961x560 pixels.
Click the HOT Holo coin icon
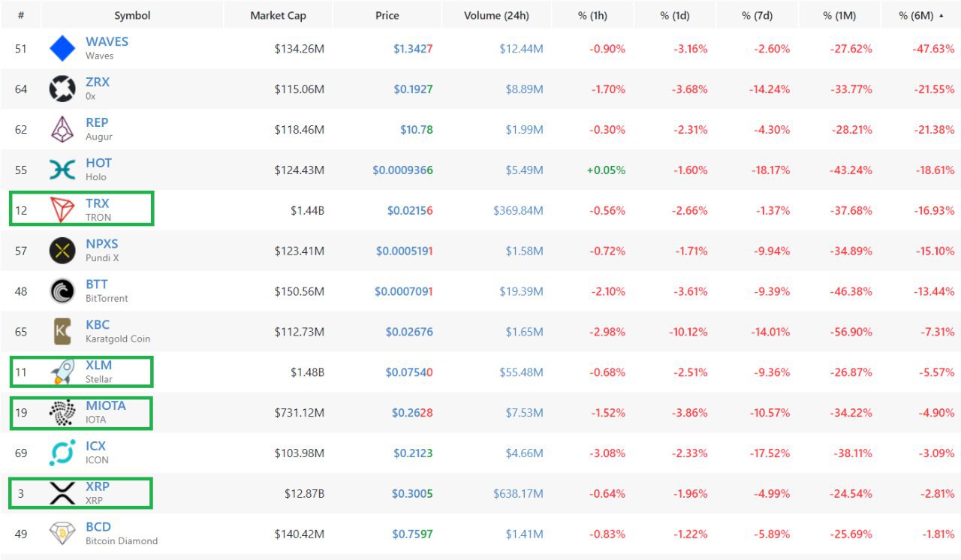[x=62, y=170]
